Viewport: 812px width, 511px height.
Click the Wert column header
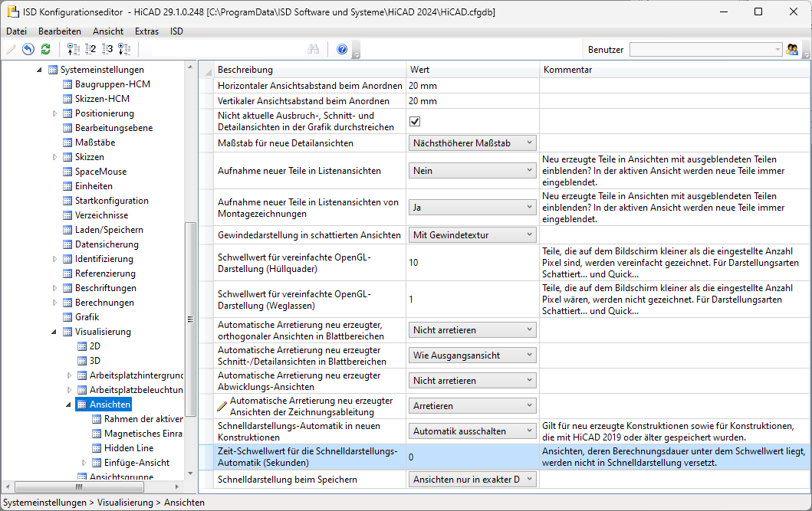click(x=419, y=70)
